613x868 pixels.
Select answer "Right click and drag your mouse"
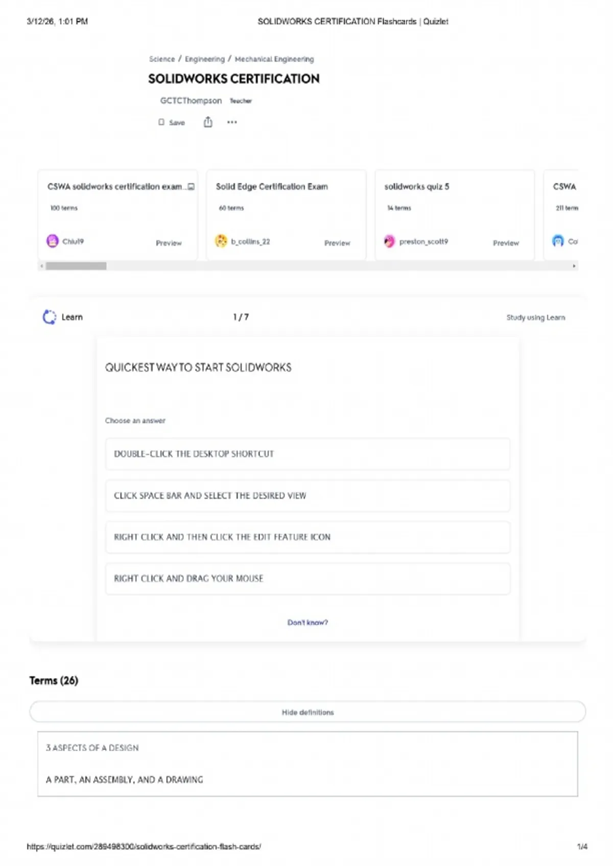coord(308,578)
